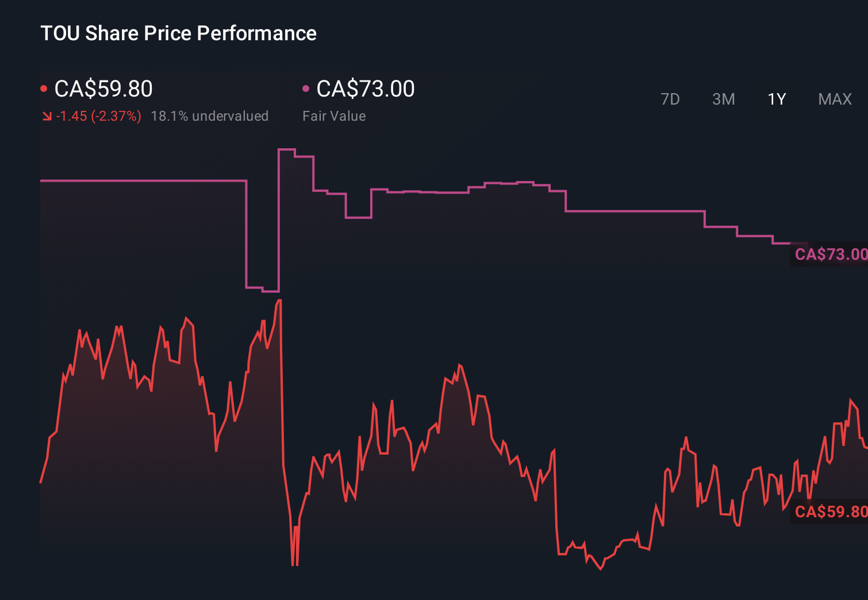Toggle the red share price series legend dot
Viewport: 868px width, 600px height.
pyautogui.click(x=44, y=87)
